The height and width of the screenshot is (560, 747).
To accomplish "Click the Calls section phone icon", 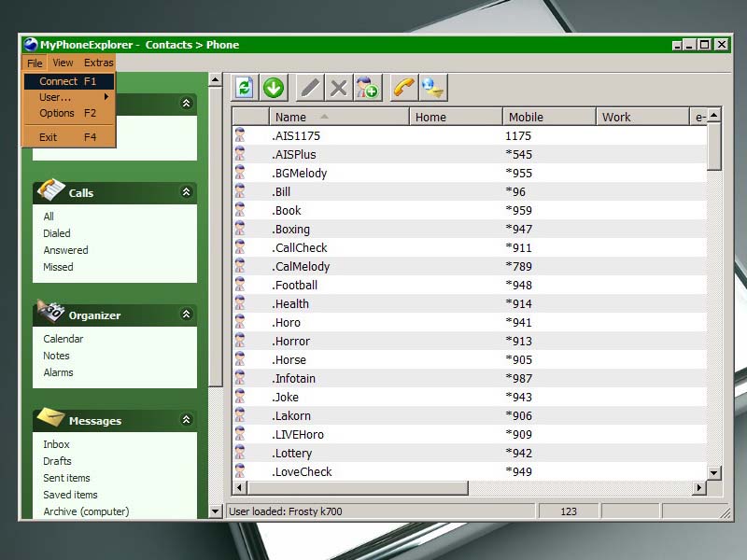I will (50, 189).
